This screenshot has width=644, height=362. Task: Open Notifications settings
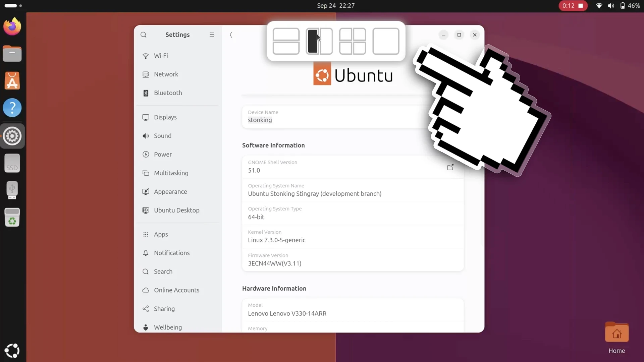point(178,253)
